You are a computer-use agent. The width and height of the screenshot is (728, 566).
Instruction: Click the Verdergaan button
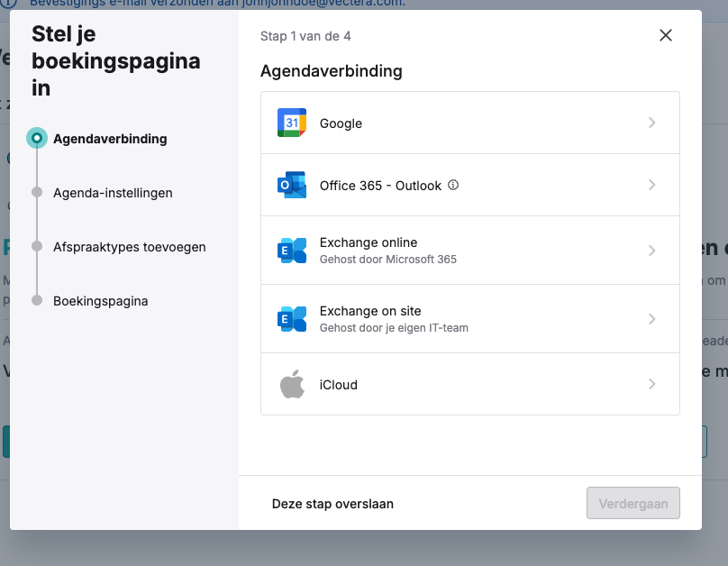(632, 503)
